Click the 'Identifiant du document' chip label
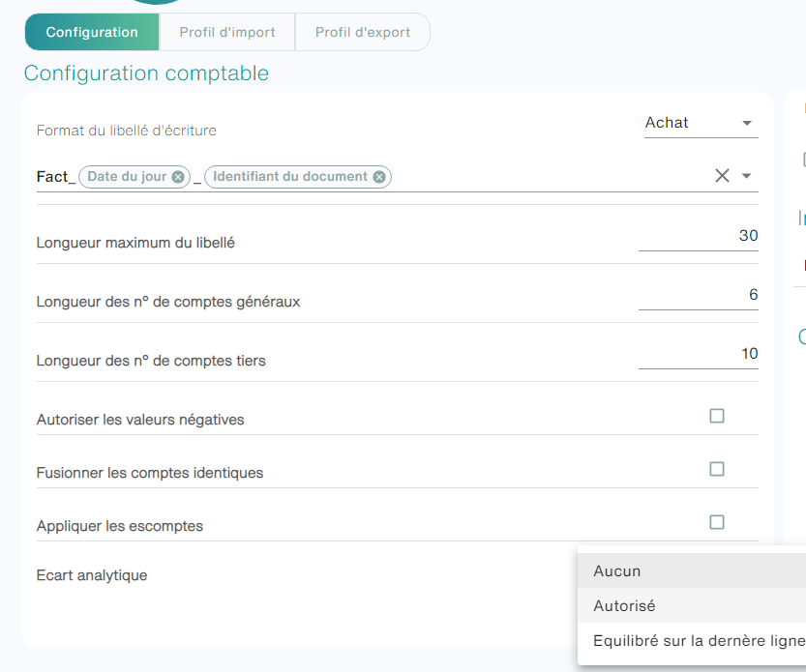806x672 pixels. coord(290,177)
